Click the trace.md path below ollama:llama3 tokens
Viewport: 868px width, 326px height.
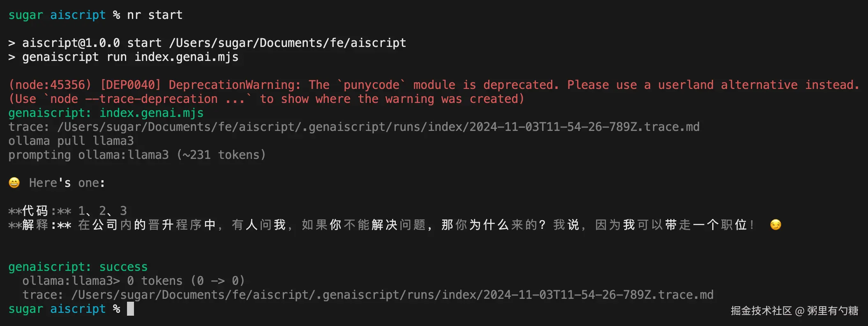click(x=392, y=295)
